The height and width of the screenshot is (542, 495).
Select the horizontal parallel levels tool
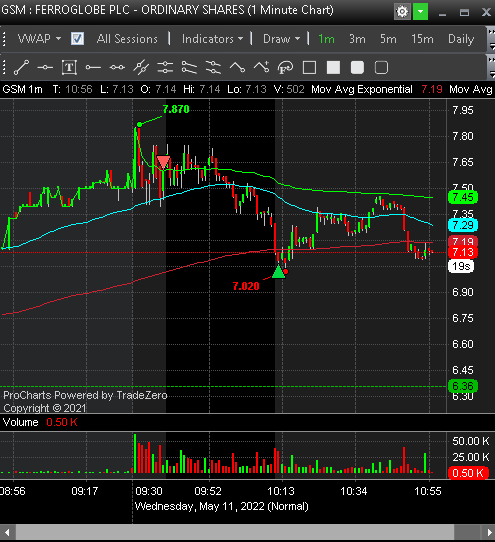[165, 67]
